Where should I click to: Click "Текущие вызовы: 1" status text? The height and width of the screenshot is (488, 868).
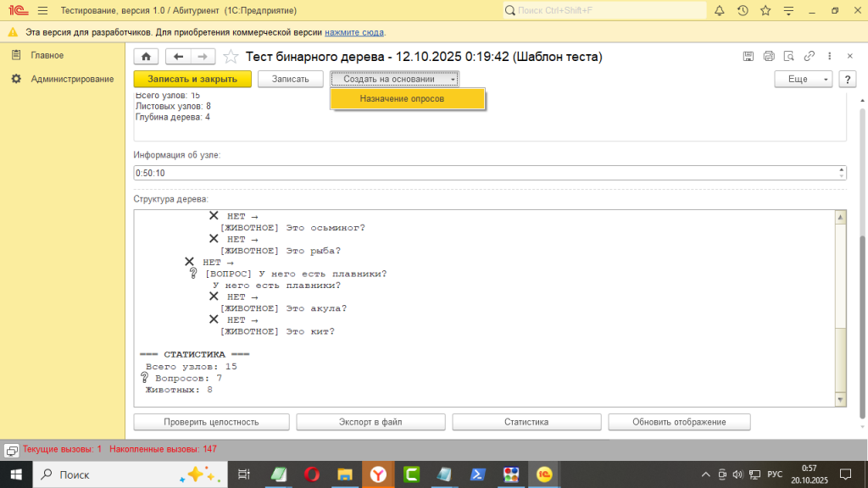click(x=62, y=449)
